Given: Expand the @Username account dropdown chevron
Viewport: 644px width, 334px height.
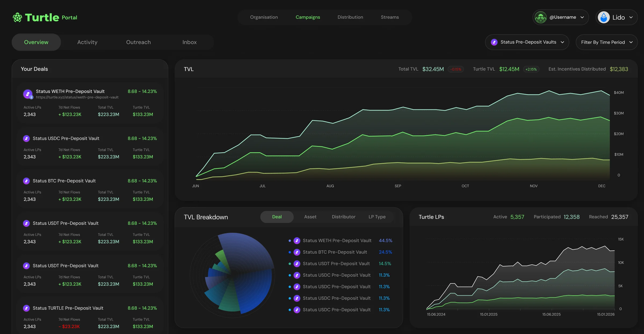Looking at the screenshot, I should (582, 17).
